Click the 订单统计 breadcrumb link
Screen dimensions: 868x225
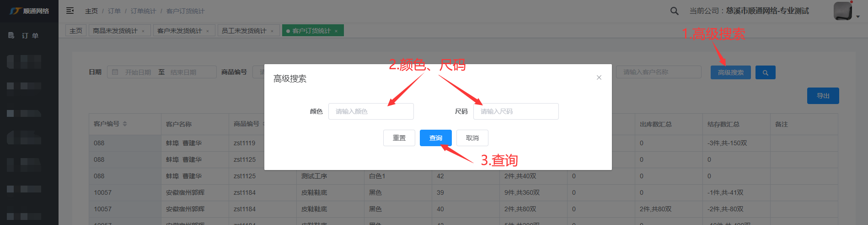(143, 11)
